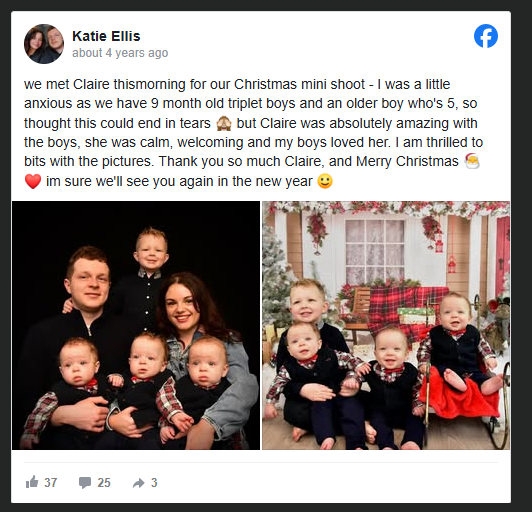Open Katie Ellis profile picture
This screenshot has width=532, height=512.
(44, 44)
